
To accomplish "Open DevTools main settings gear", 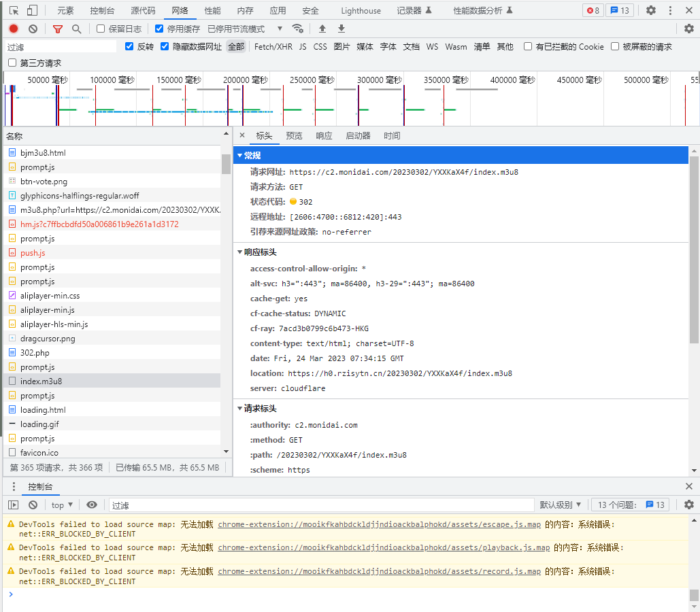I will point(651,10).
